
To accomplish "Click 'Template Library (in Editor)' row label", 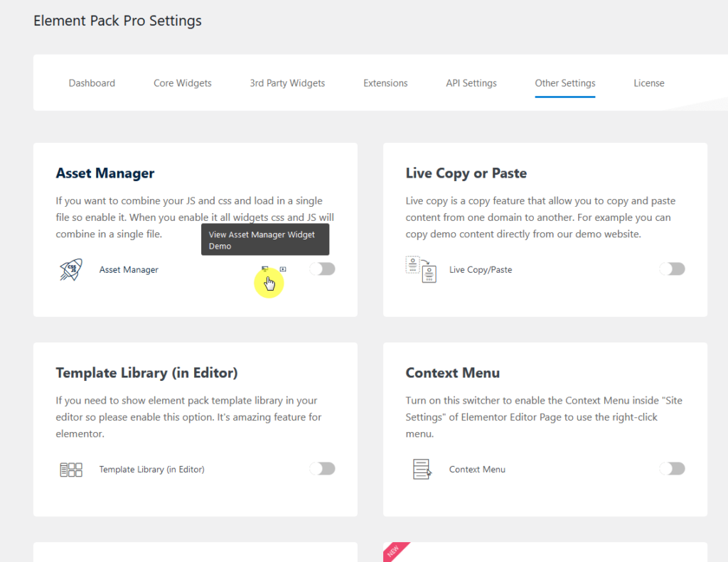I will pyautogui.click(x=152, y=469).
